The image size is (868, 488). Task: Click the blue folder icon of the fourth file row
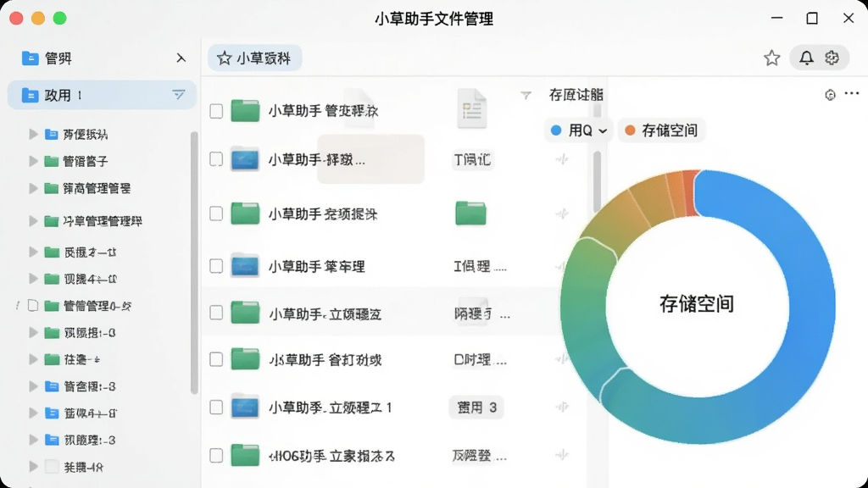pyautogui.click(x=245, y=266)
